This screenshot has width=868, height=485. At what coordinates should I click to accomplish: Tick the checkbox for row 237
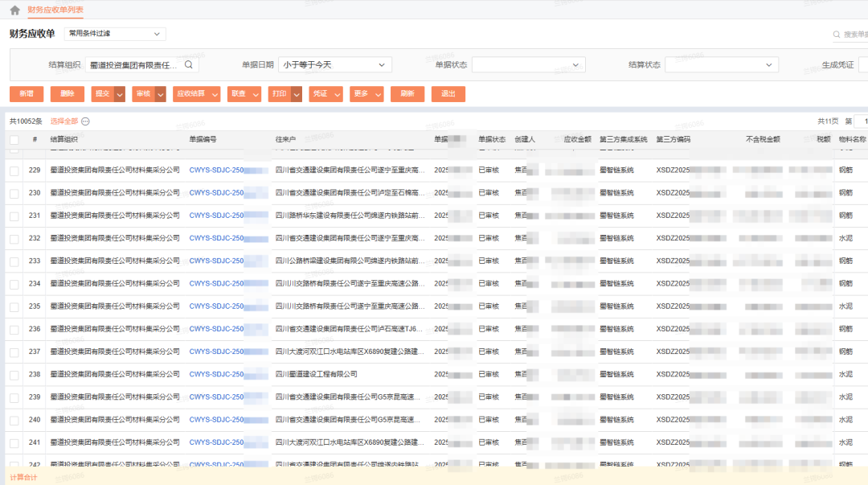click(14, 352)
